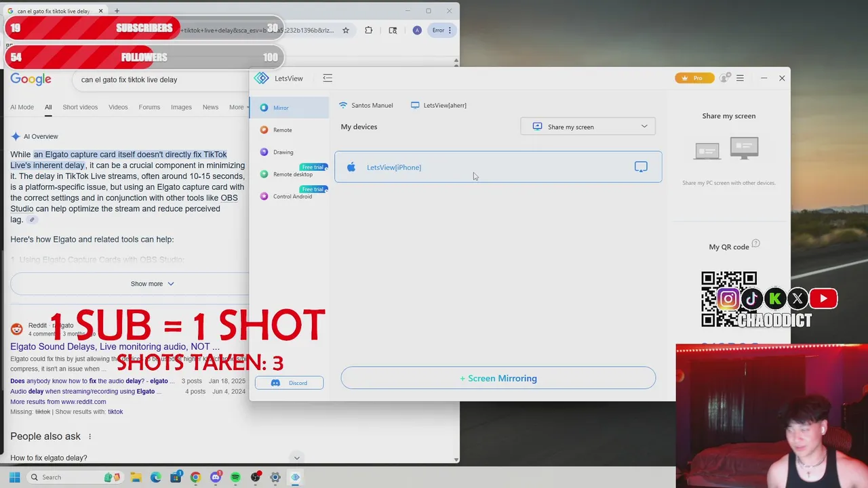Click the Google logo
868x488 pixels.
pos(31,79)
